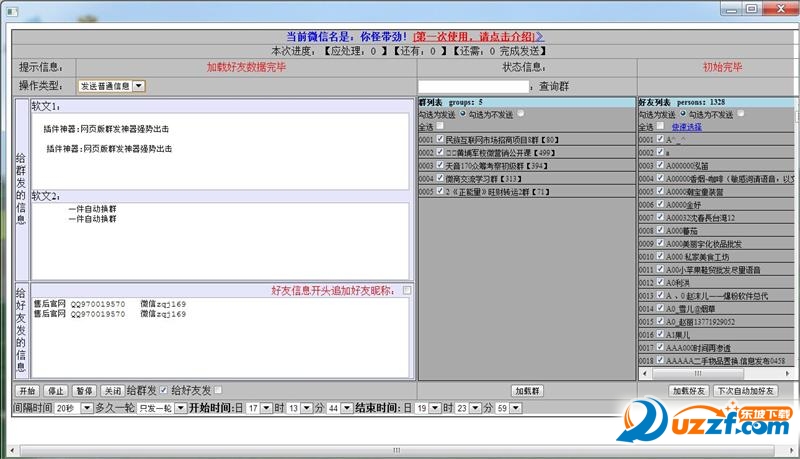
Task: Enable the append friend nickname checkbox
Action: (407, 290)
